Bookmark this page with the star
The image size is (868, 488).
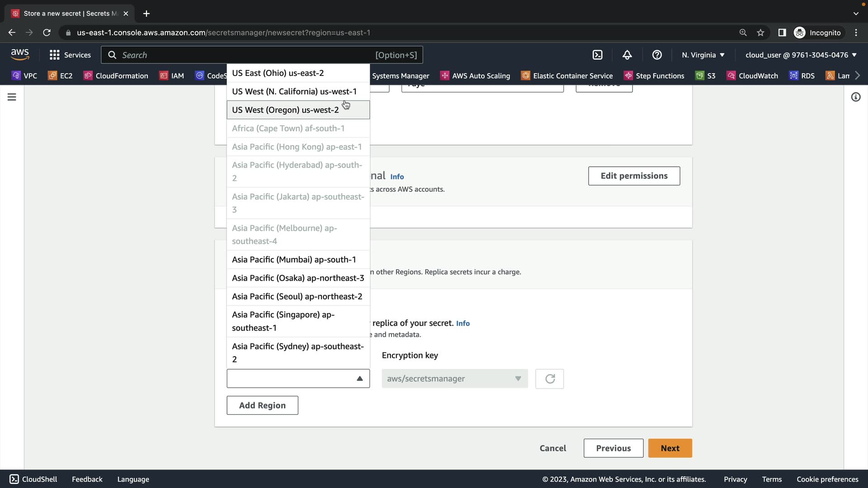pos(760,33)
